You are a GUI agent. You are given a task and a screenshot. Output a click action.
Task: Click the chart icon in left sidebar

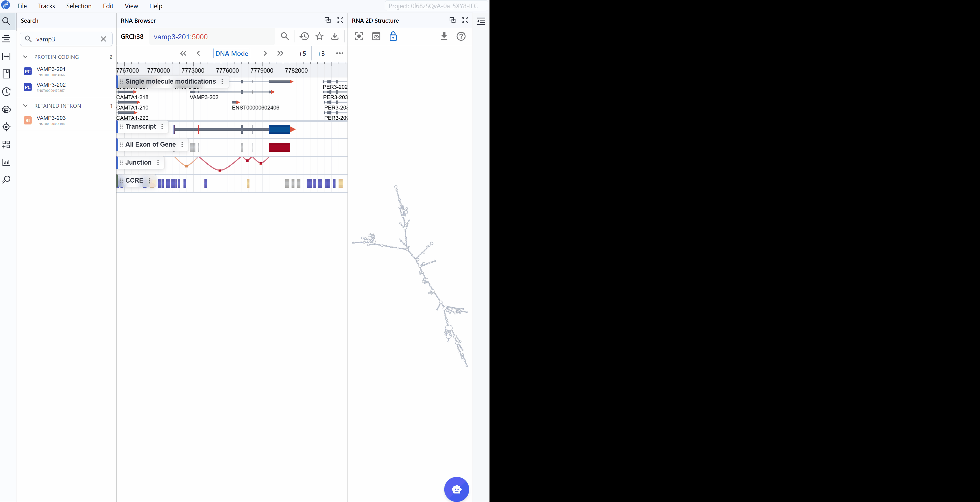6,163
